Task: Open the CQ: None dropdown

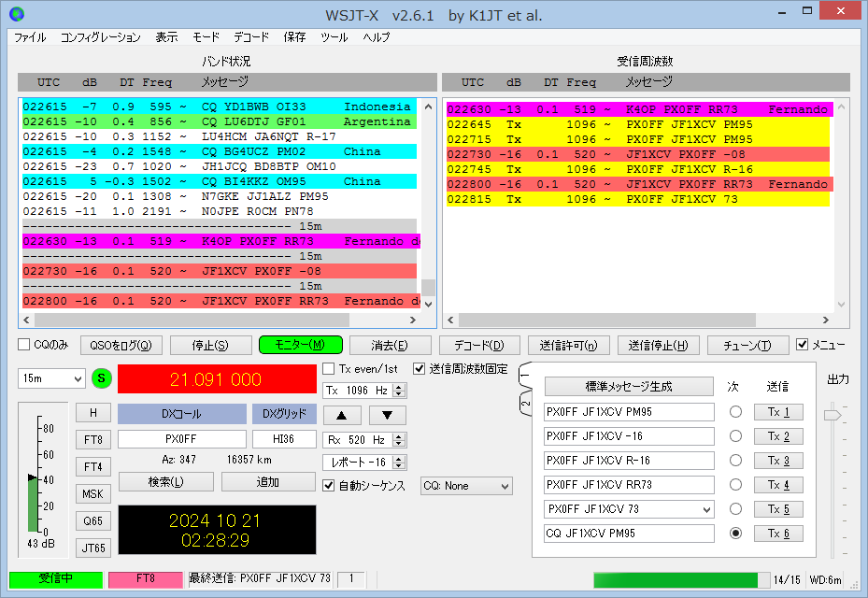Action: tap(466, 486)
